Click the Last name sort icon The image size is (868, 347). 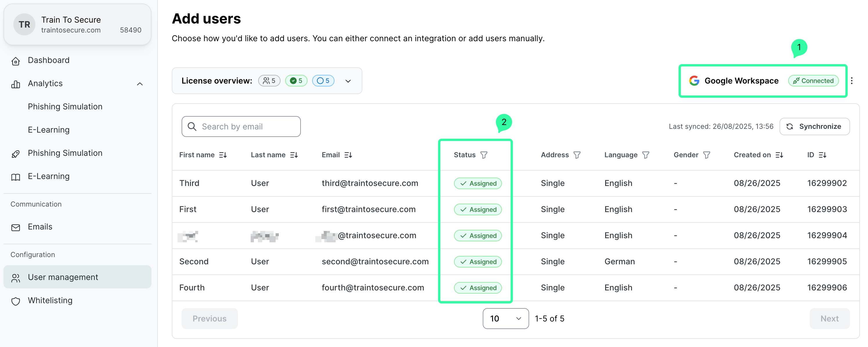(294, 155)
